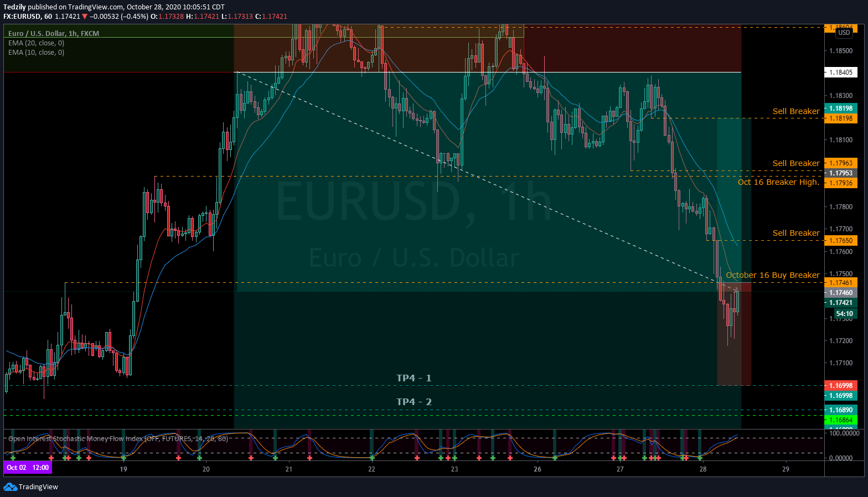Click the TP4 - 1 target label
This screenshot has height=497, width=868.
(414, 378)
